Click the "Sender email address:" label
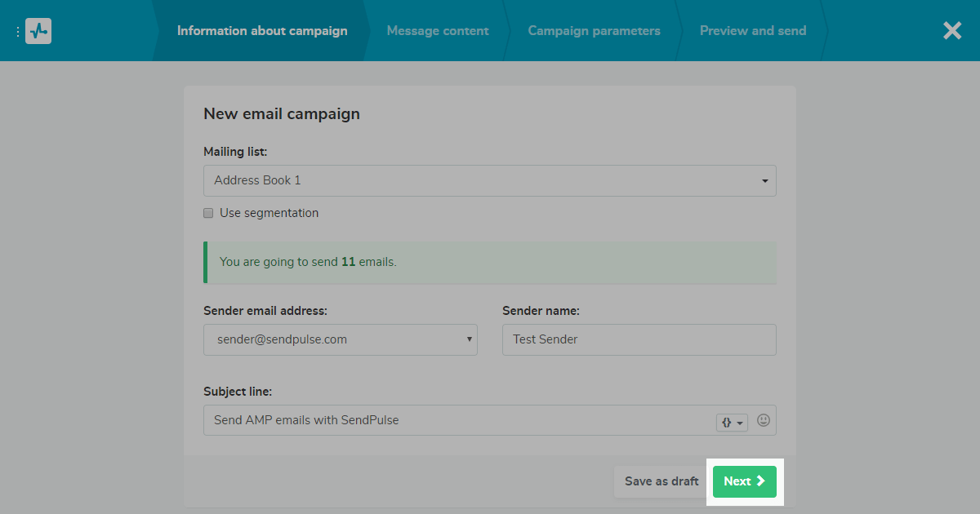Screen dimensions: 980x514 pos(264,310)
